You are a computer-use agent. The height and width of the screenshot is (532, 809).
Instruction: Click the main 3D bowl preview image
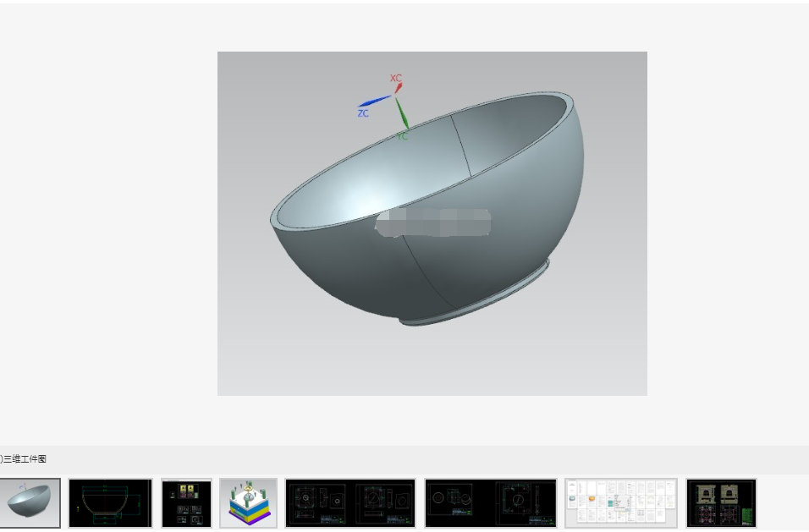tap(432, 223)
